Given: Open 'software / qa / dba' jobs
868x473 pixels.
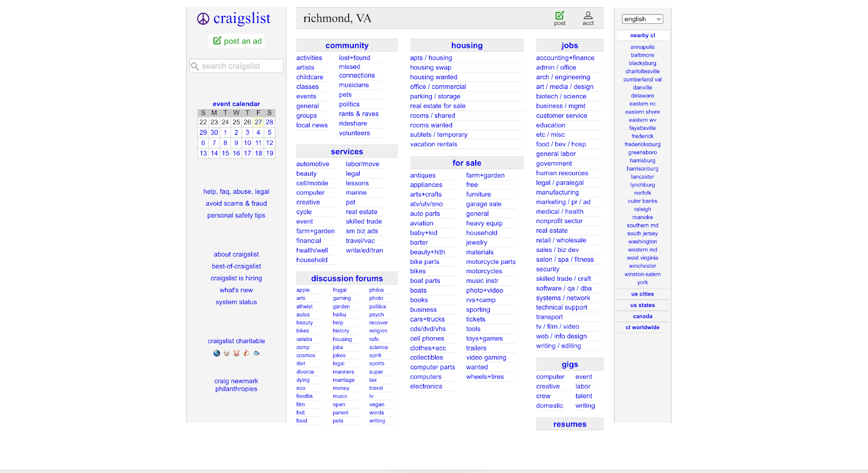Looking at the screenshot, I should pyautogui.click(x=564, y=288).
